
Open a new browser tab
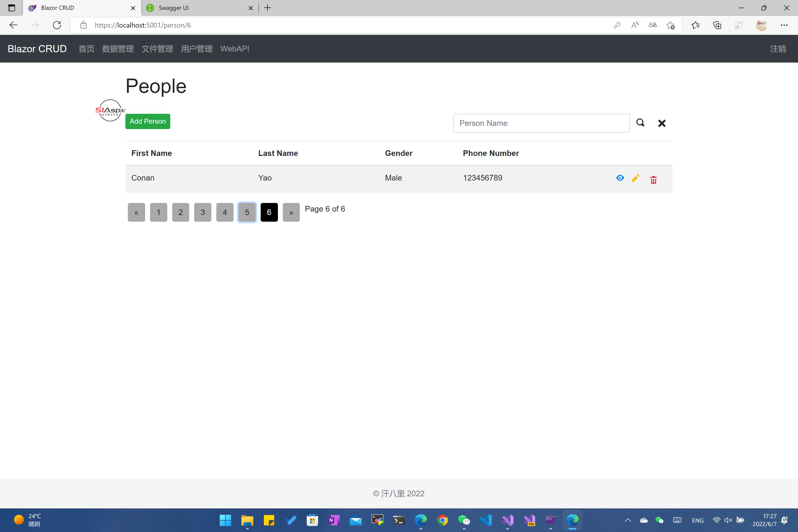click(268, 8)
